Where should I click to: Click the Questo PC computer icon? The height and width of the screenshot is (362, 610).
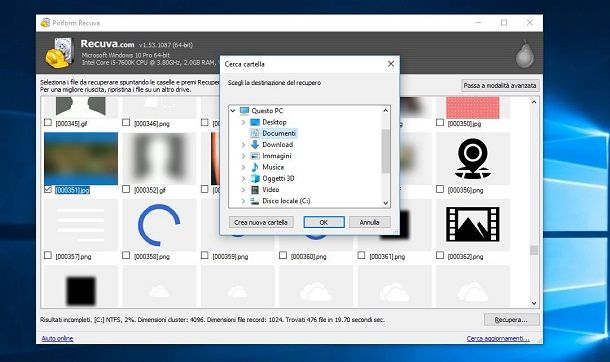(244, 111)
